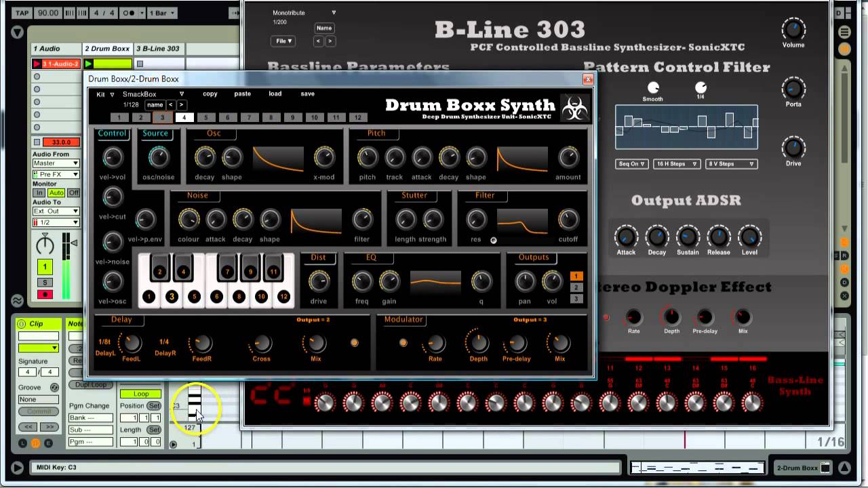This screenshot has height=488, width=868.
Task: Click the play triangle at bottom-left status bar
Action: click(17, 468)
